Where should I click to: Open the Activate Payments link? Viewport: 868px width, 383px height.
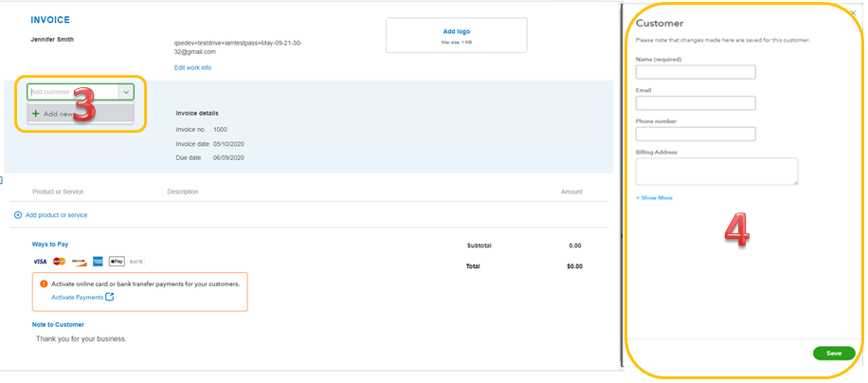[77, 298]
